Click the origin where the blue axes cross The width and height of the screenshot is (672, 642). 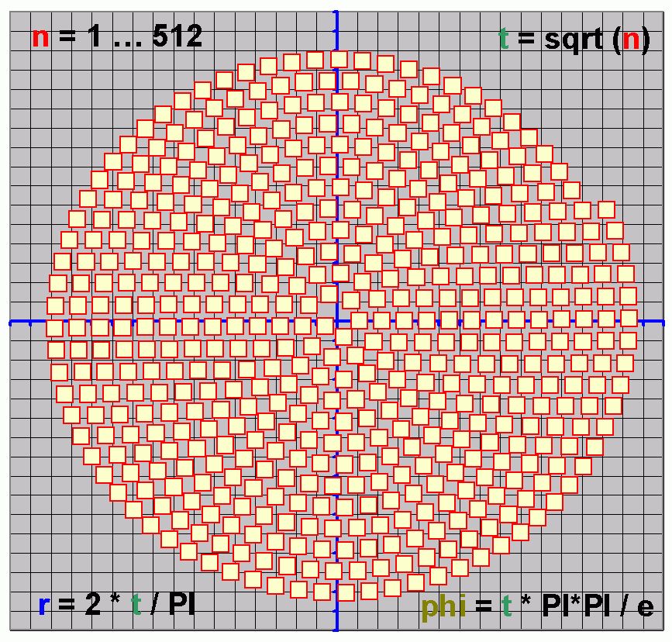[336, 322]
